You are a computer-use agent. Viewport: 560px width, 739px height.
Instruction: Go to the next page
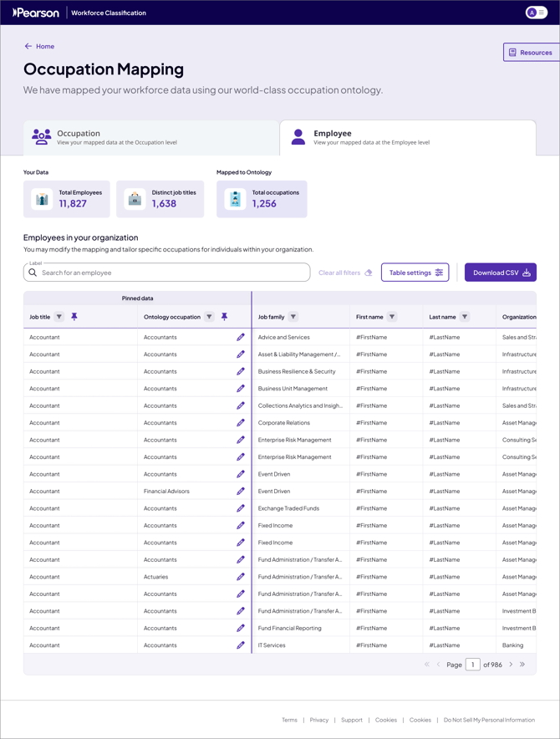click(511, 665)
